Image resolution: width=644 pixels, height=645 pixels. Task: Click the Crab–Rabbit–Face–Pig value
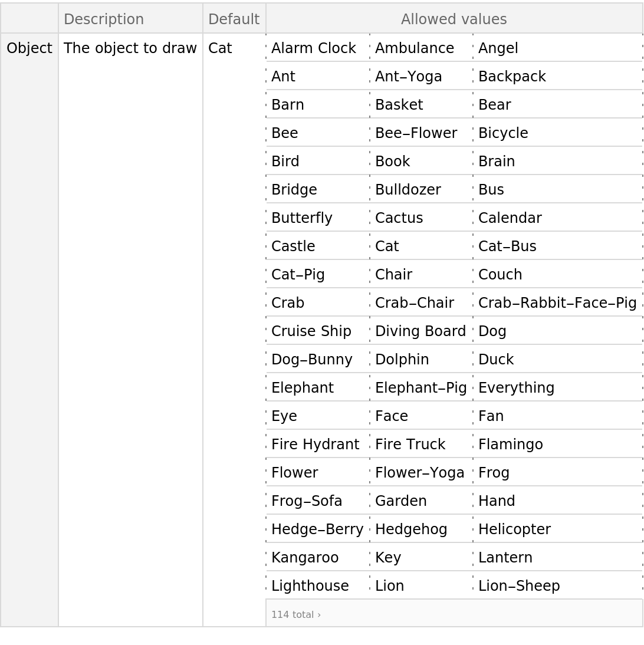pos(557,302)
